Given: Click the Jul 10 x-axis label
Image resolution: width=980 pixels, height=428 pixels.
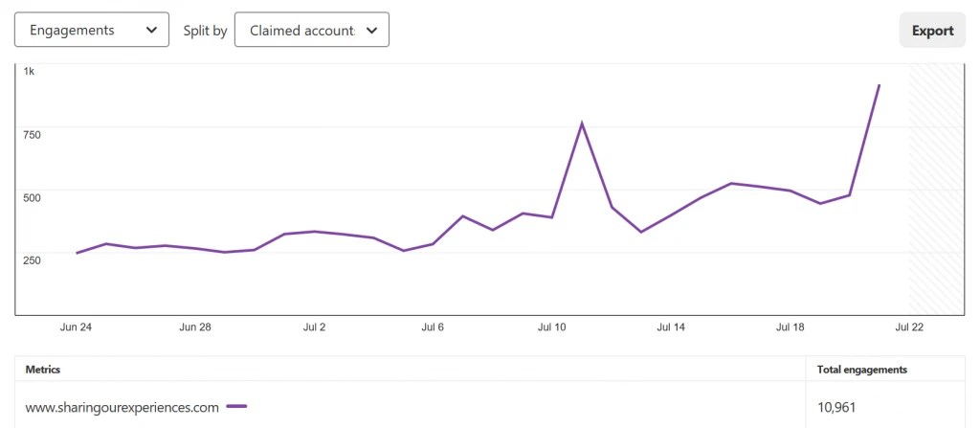Looking at the screenshot, I should point(552,327).
